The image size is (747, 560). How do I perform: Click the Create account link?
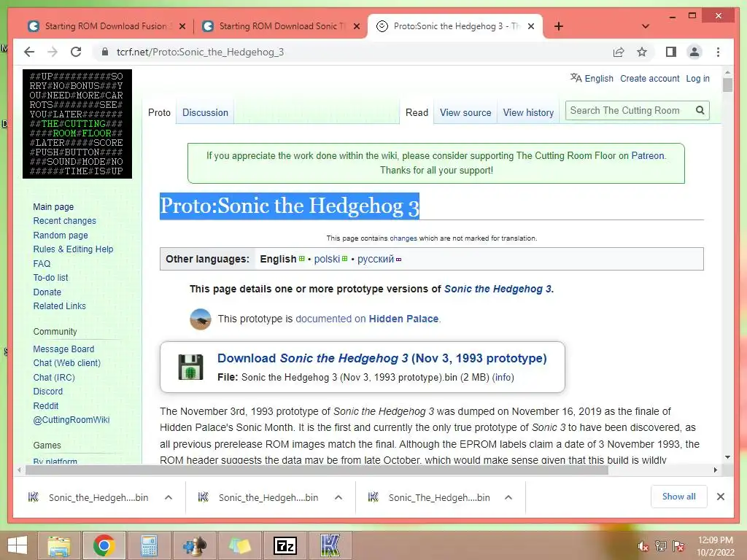point(649,79)
